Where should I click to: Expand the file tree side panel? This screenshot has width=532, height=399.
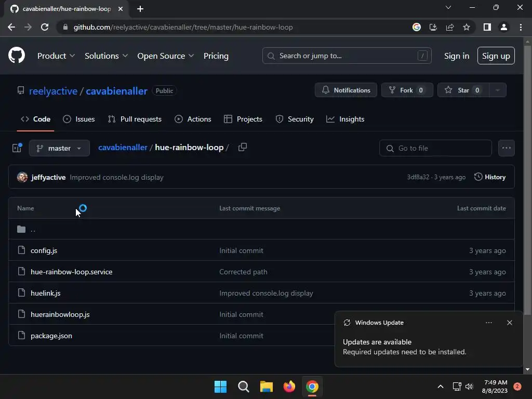pyautogui.click(x=17, y=148)
